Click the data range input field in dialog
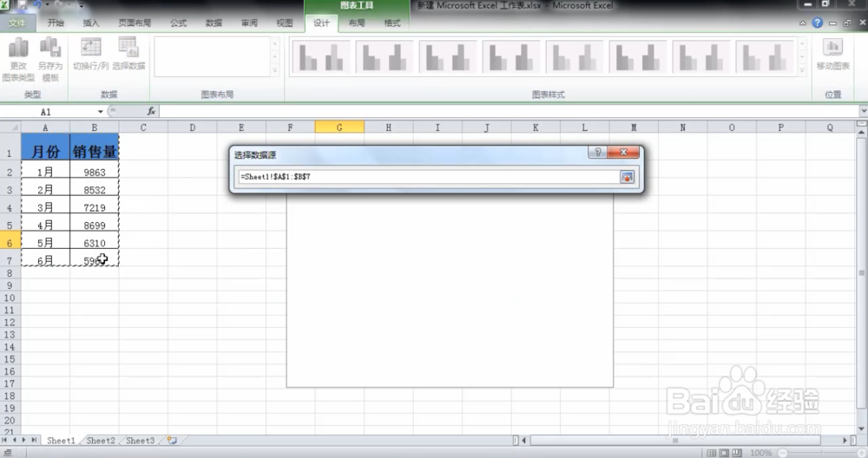This screenshot has height=458, width=868. pyautogui.click(x=429, y=177)
